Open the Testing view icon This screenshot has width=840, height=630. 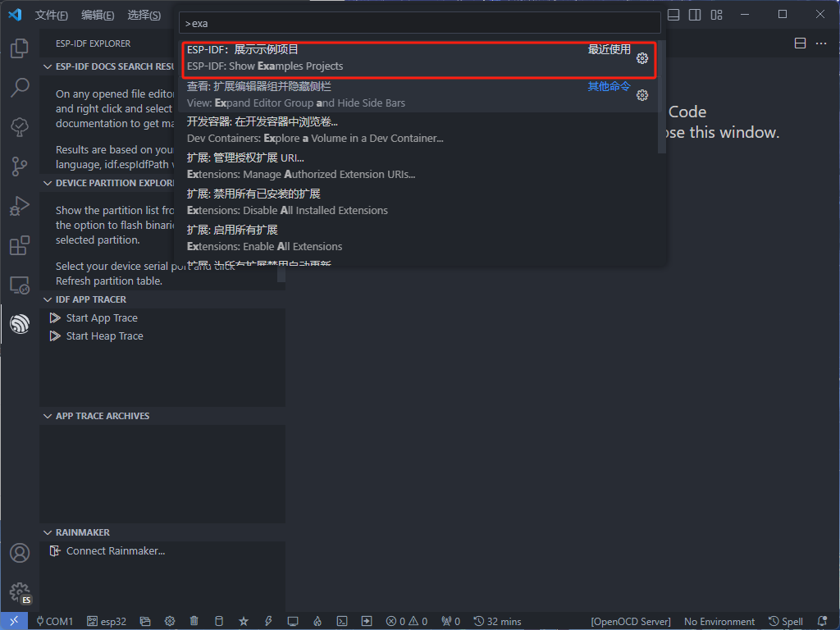[x=20, y=127]
